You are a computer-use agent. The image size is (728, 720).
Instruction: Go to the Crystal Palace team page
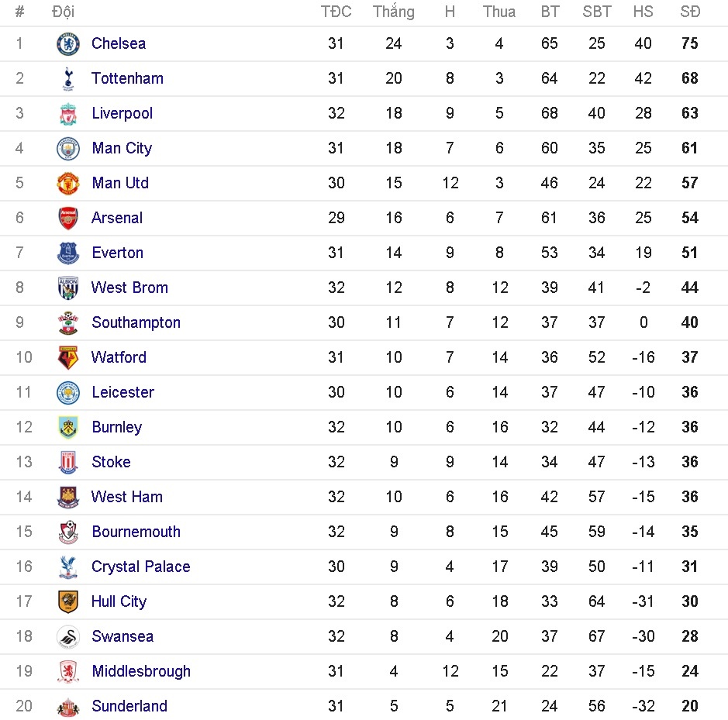pos(140,567)
